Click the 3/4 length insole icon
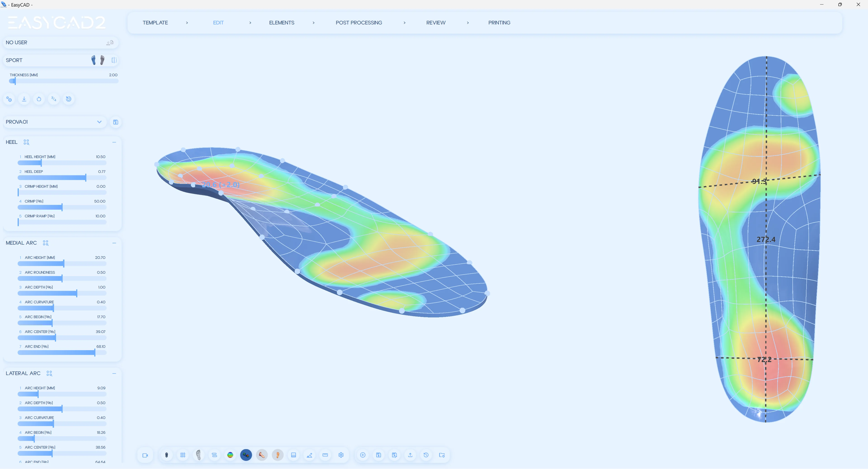The width and height of the screenshot is (868, 469). (x=54, y=99)
